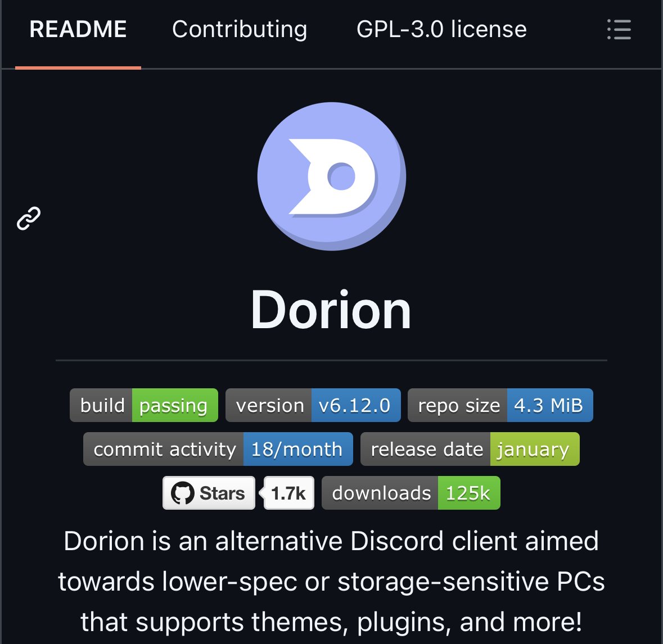Click the description text under the badges
Screen dimensions: 663x644
(x=331, y=582)
